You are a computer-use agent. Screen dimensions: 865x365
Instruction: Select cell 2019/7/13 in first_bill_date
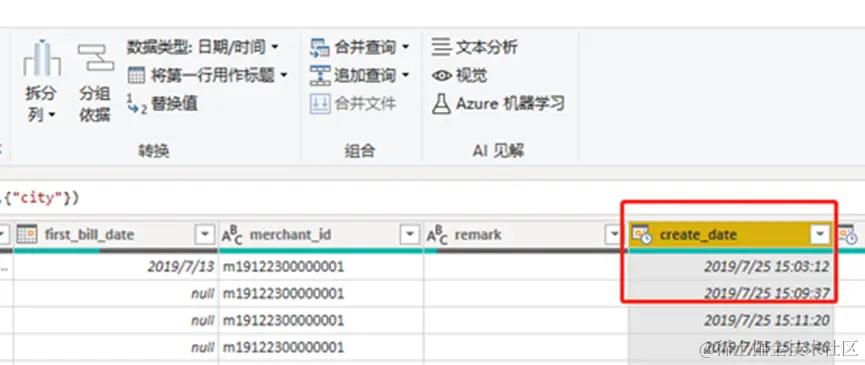click(x=116, y=267)
